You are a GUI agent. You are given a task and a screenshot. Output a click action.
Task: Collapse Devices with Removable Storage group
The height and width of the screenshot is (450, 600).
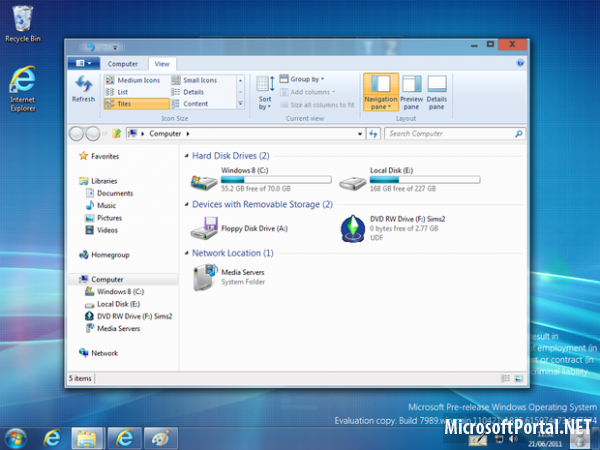[187, 204]
